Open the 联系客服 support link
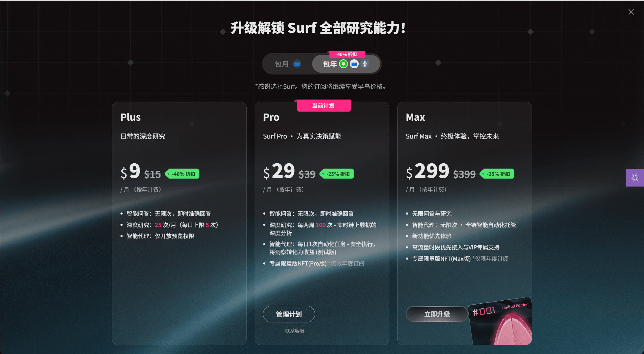 point(295,331)
